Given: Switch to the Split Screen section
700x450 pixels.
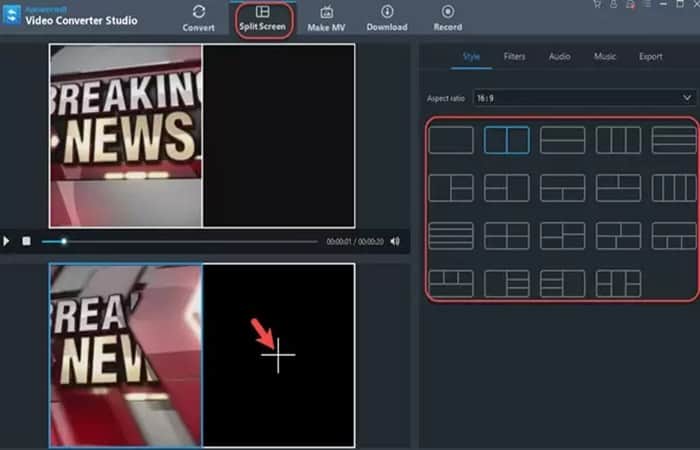Looking at the screenshot, I should click(x=262, y=18).
